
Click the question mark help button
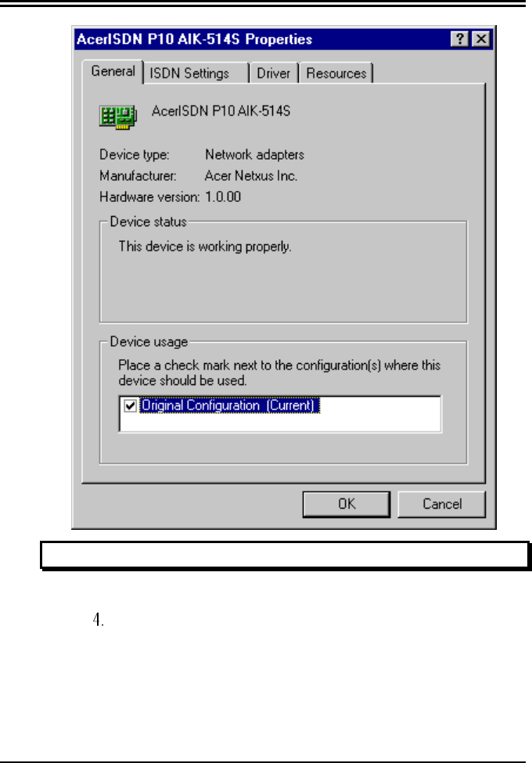point(459,39)
